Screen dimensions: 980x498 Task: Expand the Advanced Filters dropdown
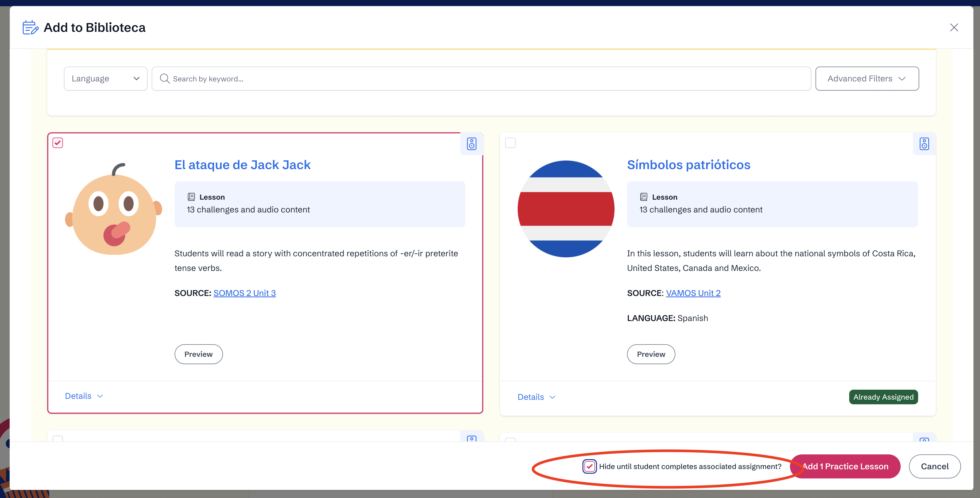click(867, 78)
